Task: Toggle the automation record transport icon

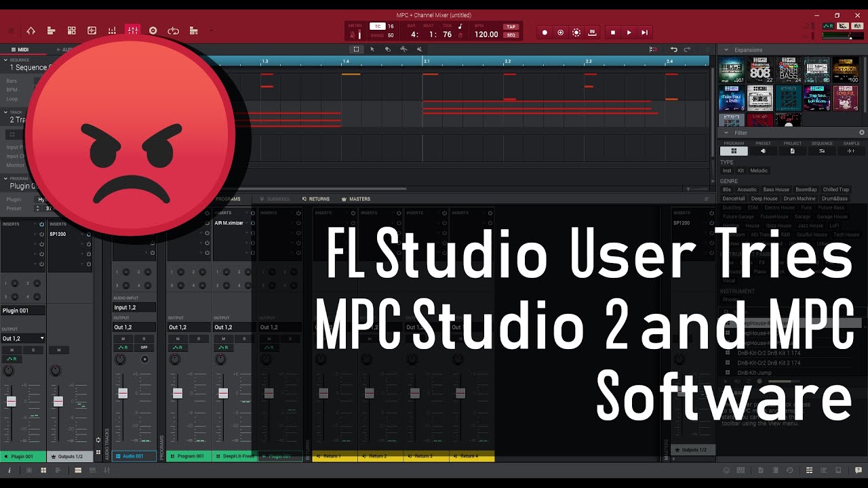Action: pos(576,33)
